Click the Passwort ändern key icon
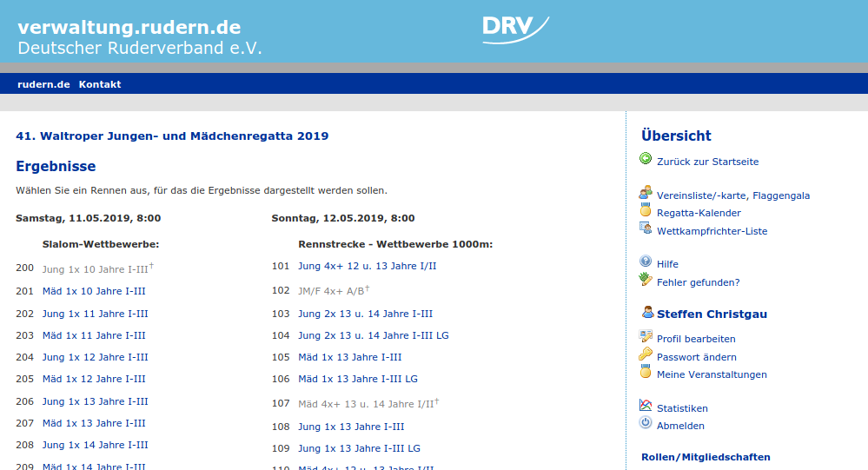The width and height of the screenshot is (868, 470). point(646,354)
